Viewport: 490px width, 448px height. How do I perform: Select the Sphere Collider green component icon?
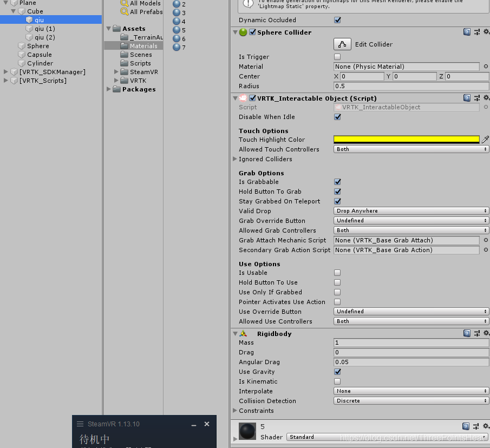(243, 32)
